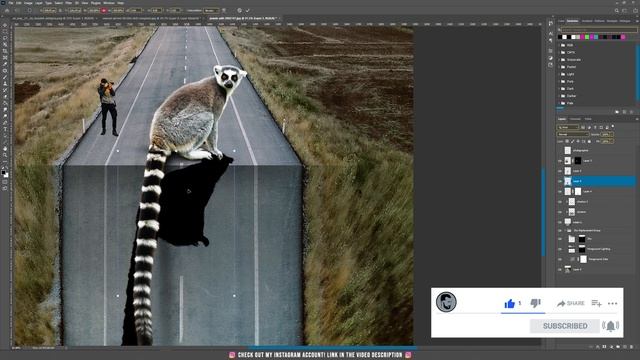The width and height of the screenshot is (640, 360).
Task: Open the Paragraph panel icon
Action: (x=551, y=40)
